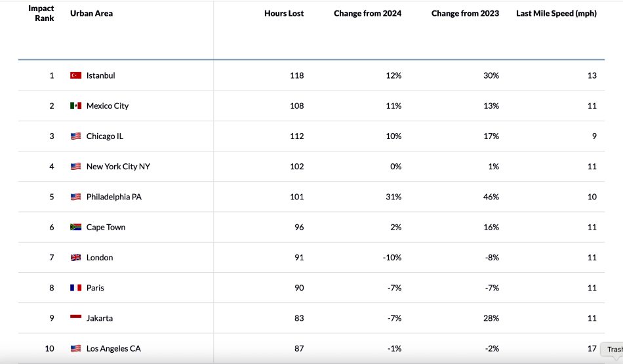Click the Trash button at the screen edge
623x364 pixels.
614,349
